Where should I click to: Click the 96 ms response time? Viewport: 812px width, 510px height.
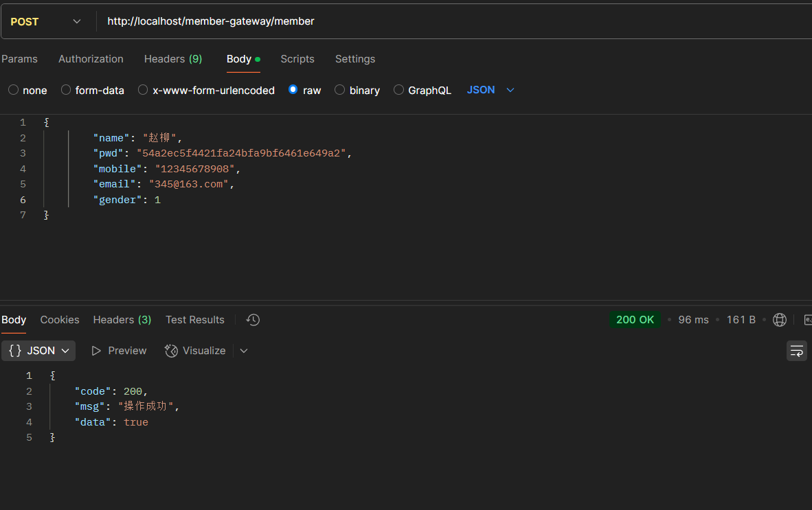(693, 320)
